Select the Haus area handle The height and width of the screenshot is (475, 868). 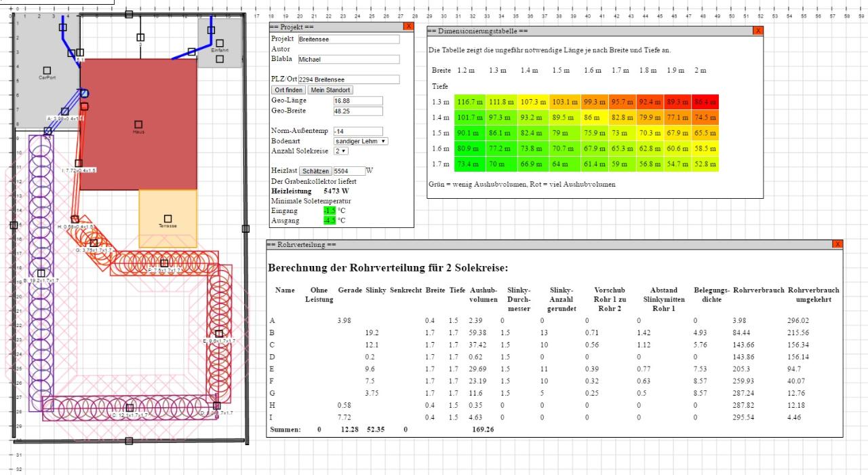(138, 124)
